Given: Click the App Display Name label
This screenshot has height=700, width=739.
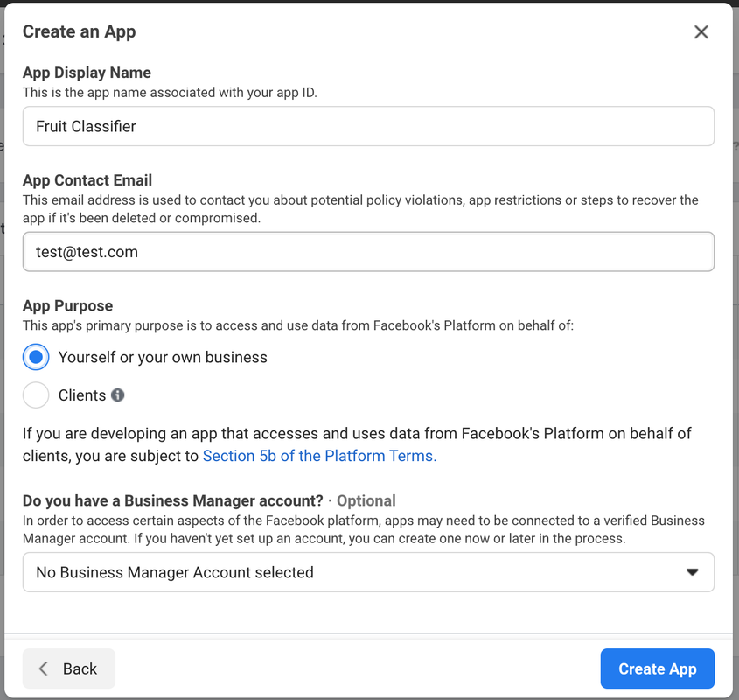Looking at the screenshot, I should pyautogui.click(x=87, y=73).
